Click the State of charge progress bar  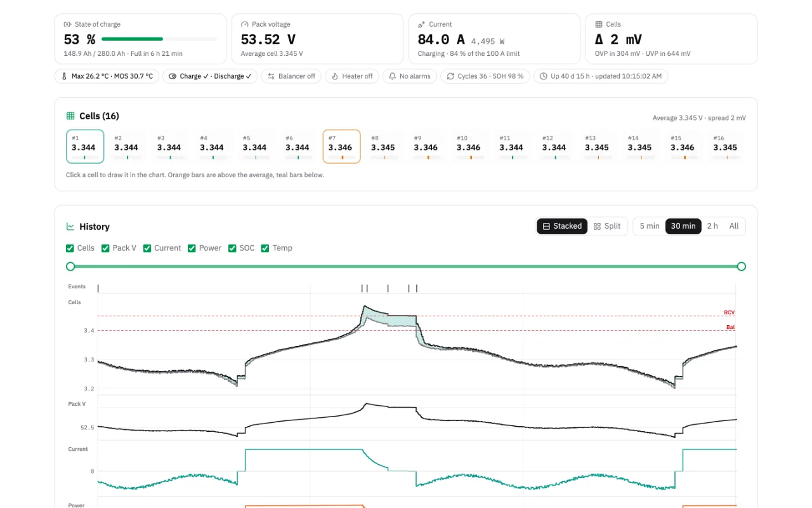(159, 39)
